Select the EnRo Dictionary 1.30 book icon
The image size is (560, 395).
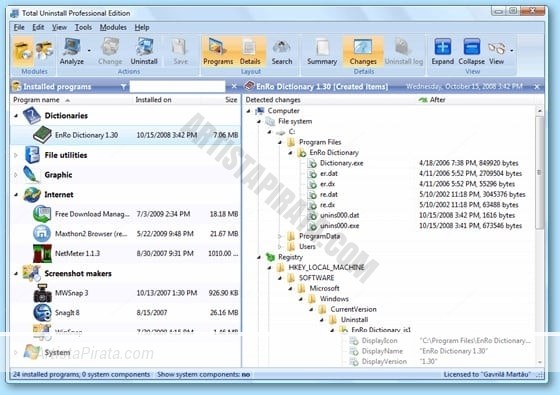coord(42,135)
